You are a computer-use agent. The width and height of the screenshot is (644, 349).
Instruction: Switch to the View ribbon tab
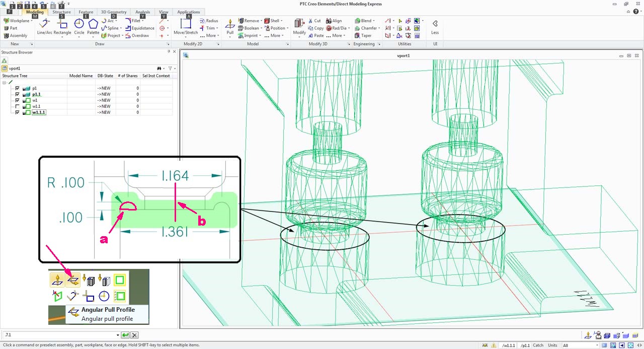click(164, 12)
